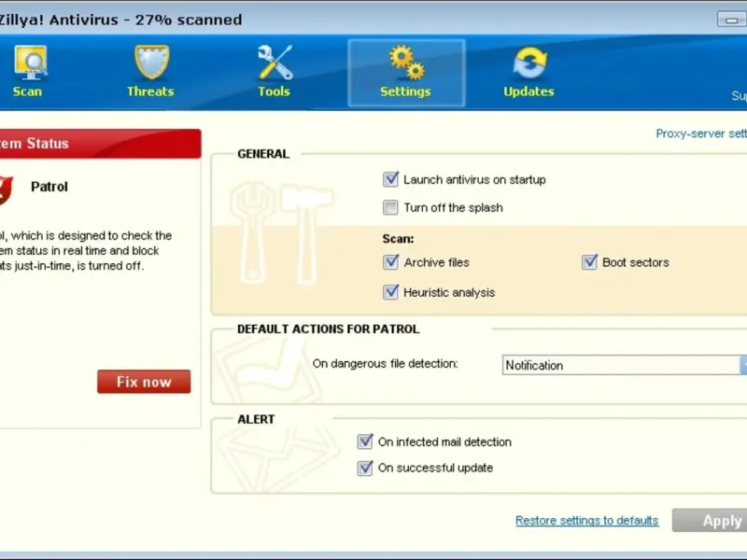Click the ALERT section heading

tap(256, 419)
